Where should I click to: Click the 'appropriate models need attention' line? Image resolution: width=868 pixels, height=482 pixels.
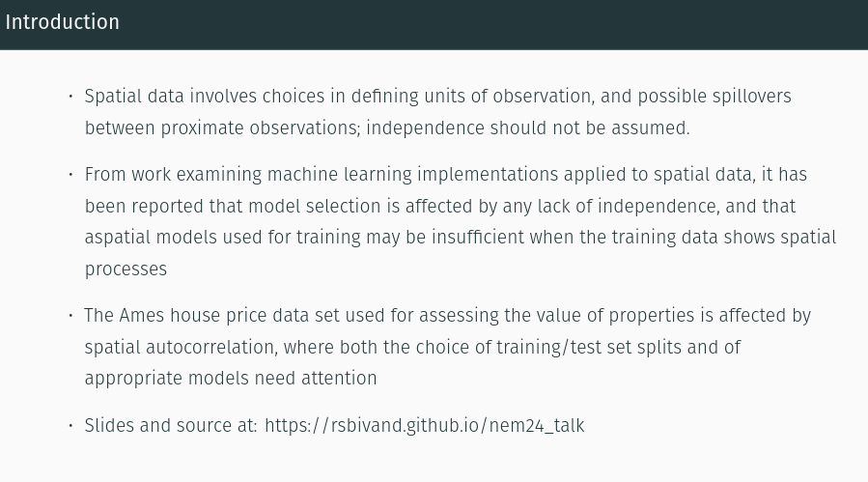231,379
